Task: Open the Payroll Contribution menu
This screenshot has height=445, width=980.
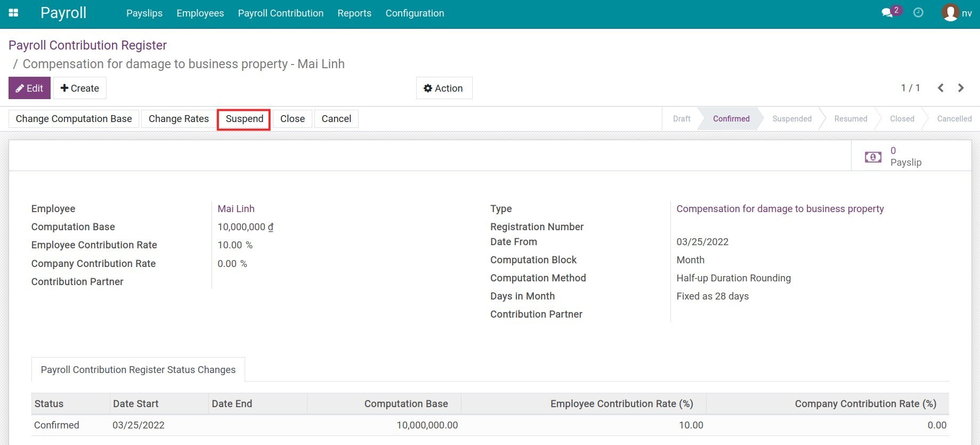Action: point(280,13)
